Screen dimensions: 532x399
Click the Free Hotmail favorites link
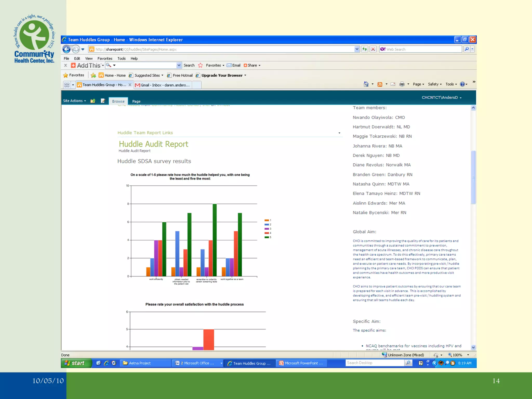[182, 75]
